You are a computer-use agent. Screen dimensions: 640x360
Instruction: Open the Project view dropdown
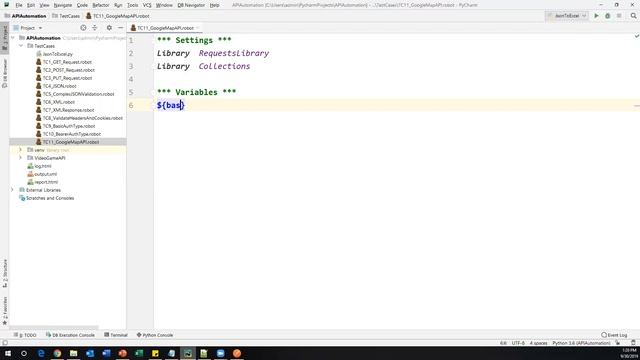click(27, 28)
